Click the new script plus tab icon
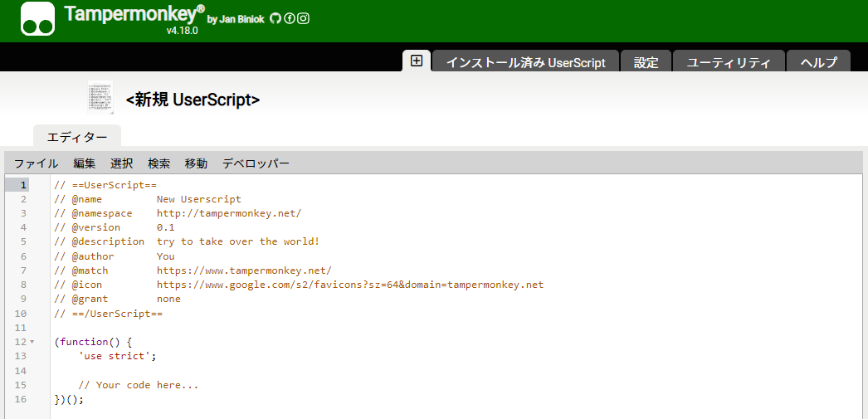This screenshot has width=868, height=419. (x=417, y=61)
